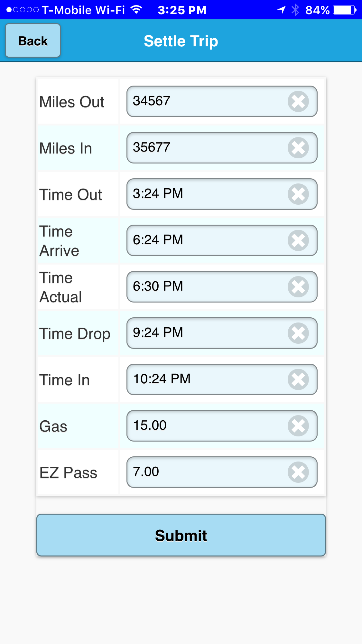362x644 pixels.
Task: Tap the Wi-Fi icon in status bar
Action: (x=137, y=10)
